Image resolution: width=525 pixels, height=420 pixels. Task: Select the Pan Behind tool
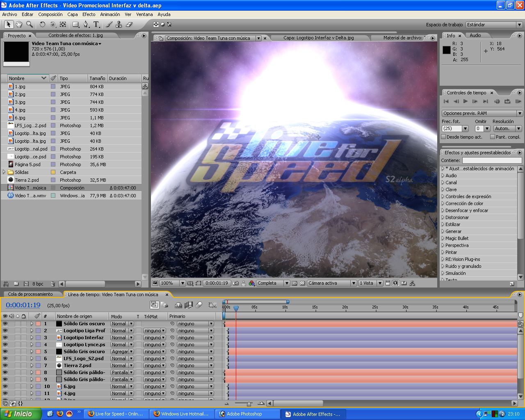pos(63,25)
